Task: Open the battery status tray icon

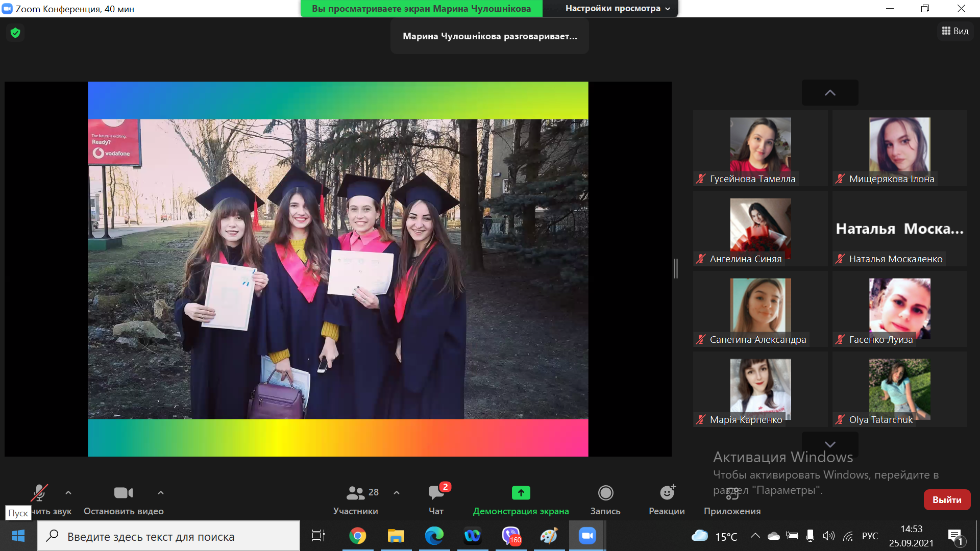Action: [x=792, y=536]
